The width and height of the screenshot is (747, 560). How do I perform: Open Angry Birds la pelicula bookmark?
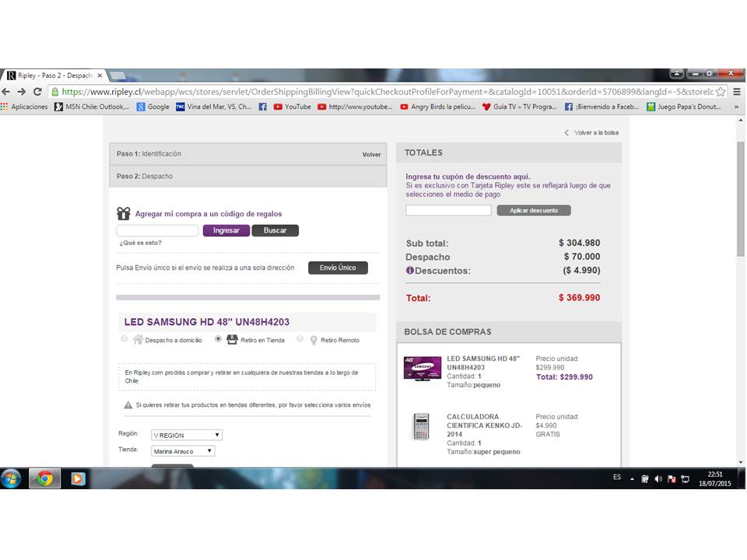pyautogui.click(x=438, y=107)
